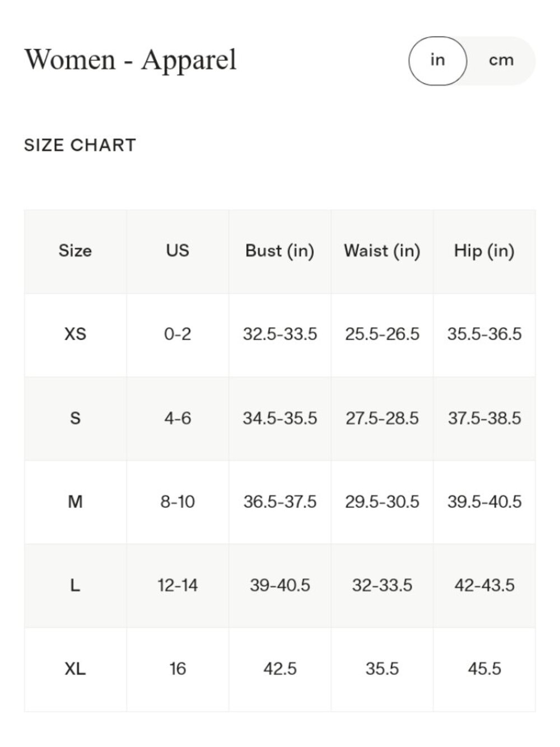The height and width of the screenshot is (747, 560).
Task: Click the bust 36.5-37.5 cell
Action: (280, 502)
